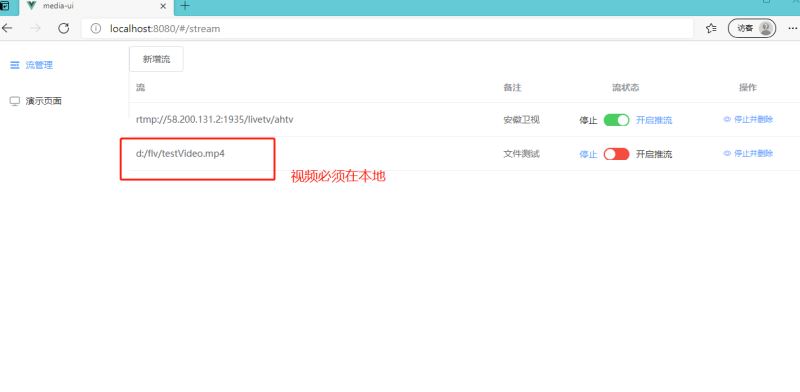Close the media-ui tab
Viewport: 800px width, 392px height.
click(x=163, y=7)
